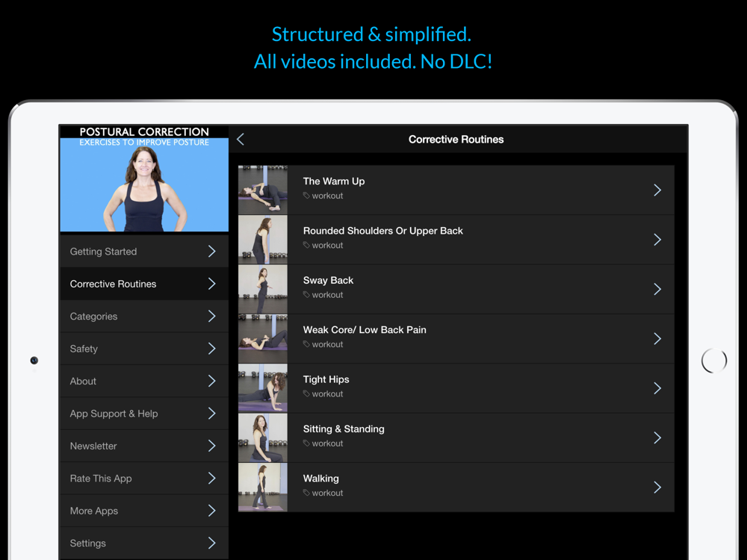
Task: Click The Warm Up thumbnail image
Action: pos(262,190)
